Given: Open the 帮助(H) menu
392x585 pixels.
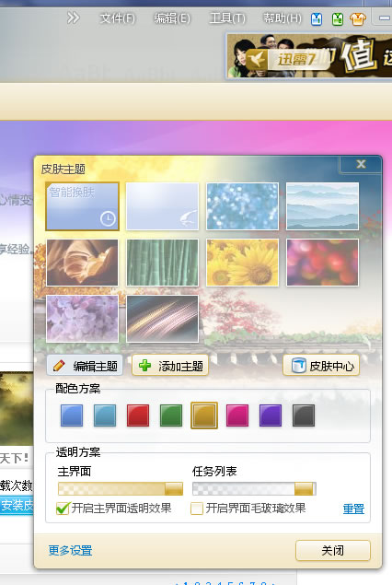Looking at the screenshot, I should click(x=282, y=18).
